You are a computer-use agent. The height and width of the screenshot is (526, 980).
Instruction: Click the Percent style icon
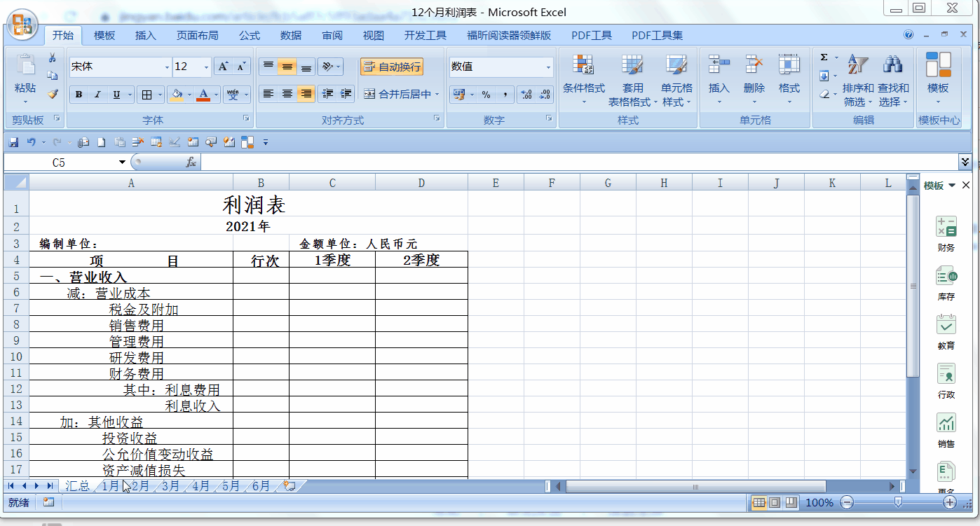tap(486, 93)
